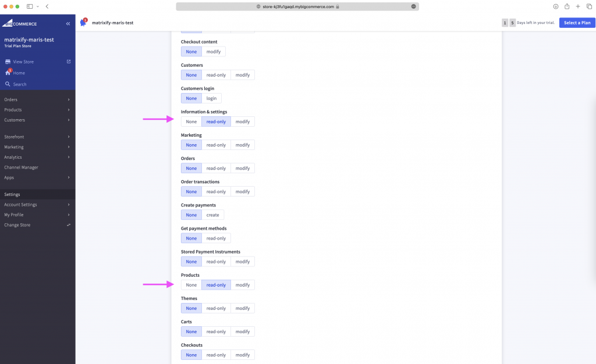Screen dimensions: 596x364
Task: Open notifications via the red-badged chat icon
Action: pos(82,22)
